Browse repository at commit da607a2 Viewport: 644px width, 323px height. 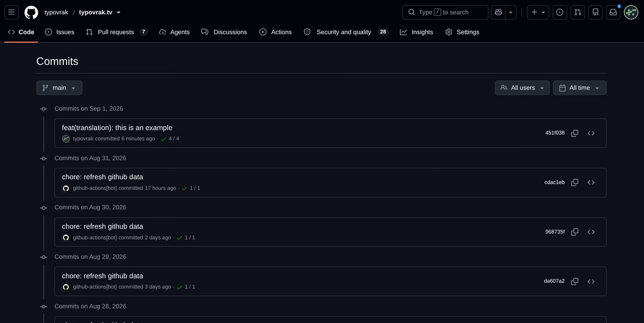tap(591, 281)
